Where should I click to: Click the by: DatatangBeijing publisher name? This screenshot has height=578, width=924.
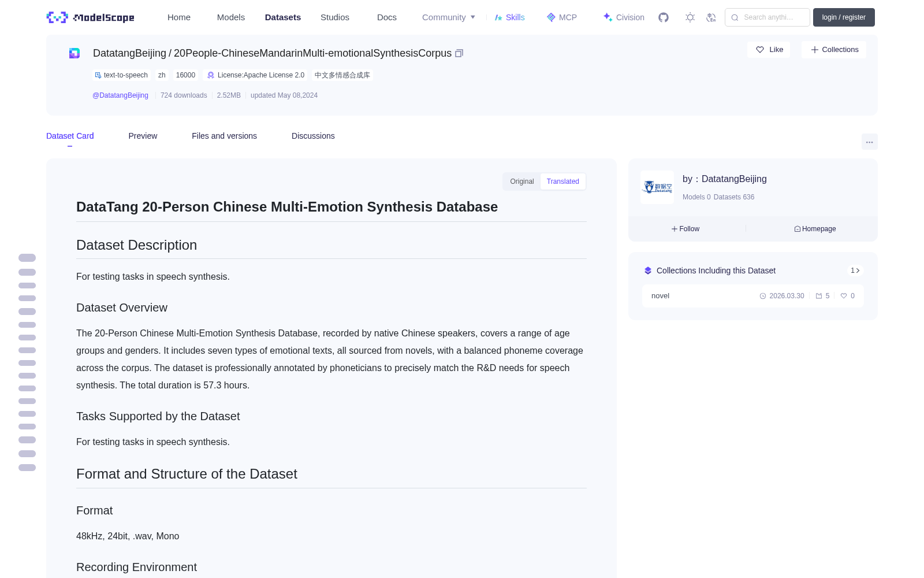(725, 179)
